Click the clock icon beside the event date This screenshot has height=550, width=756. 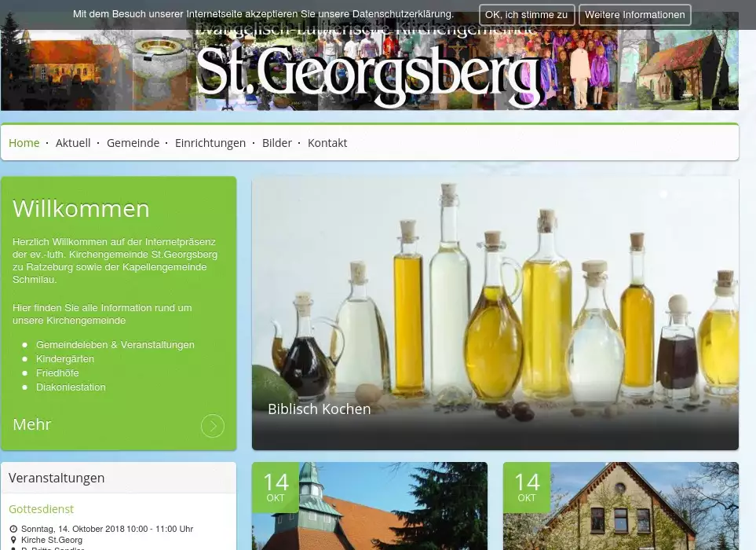13,529
